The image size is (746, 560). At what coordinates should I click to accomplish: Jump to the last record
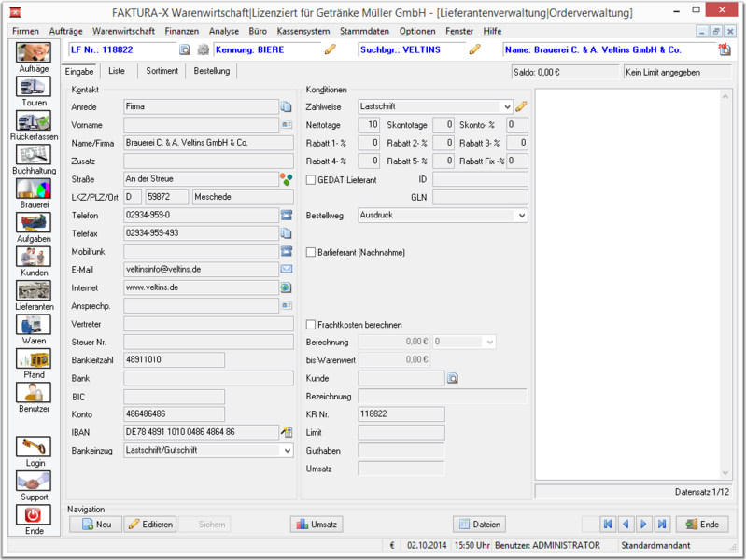pos(662,525)
